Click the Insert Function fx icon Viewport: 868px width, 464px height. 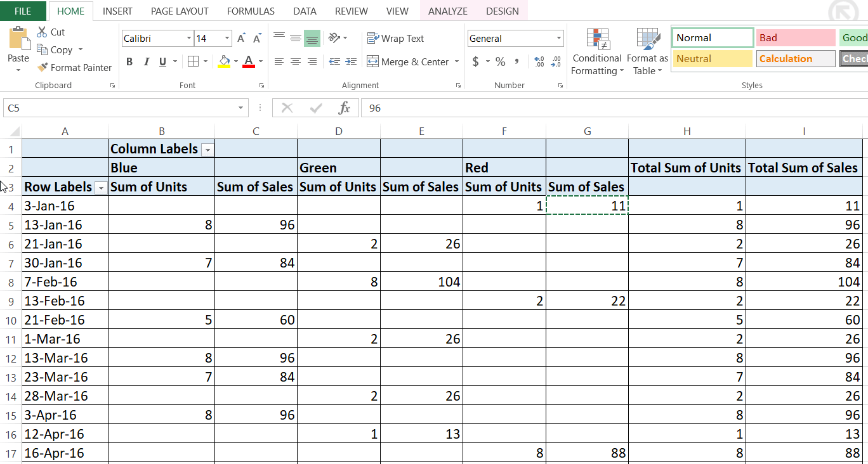pos(345,108)
